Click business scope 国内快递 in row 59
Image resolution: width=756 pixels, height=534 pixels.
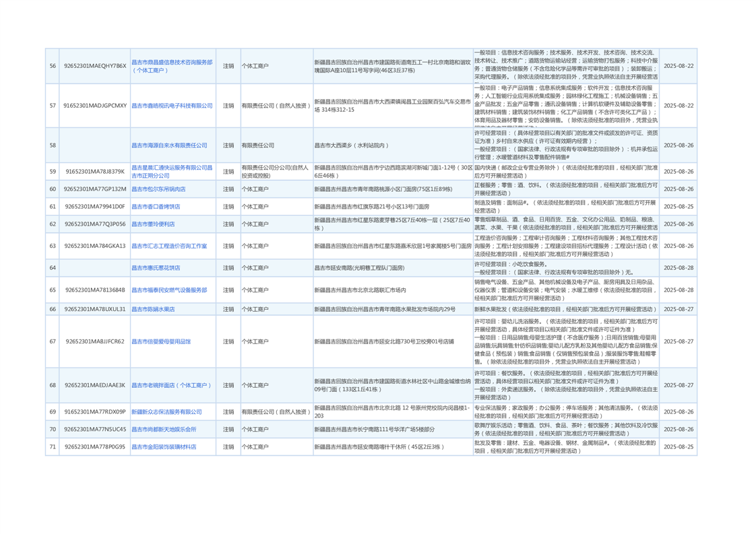[x=566, y=172]
